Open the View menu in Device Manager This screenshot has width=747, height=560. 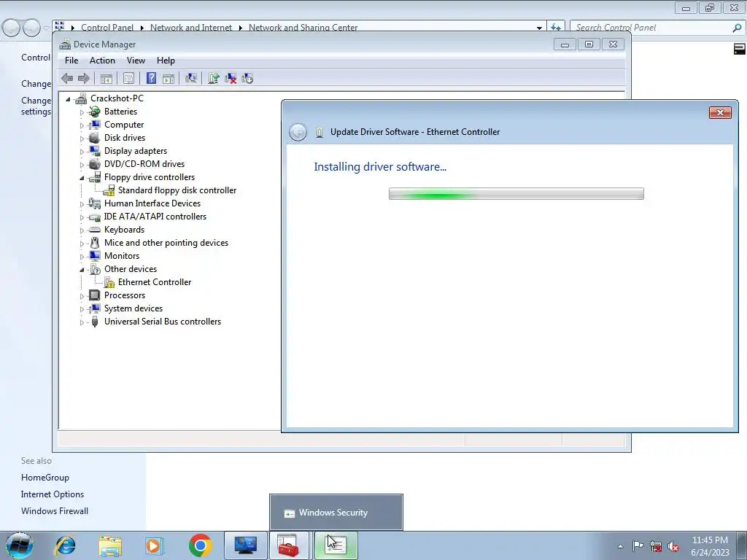(136, 61)
